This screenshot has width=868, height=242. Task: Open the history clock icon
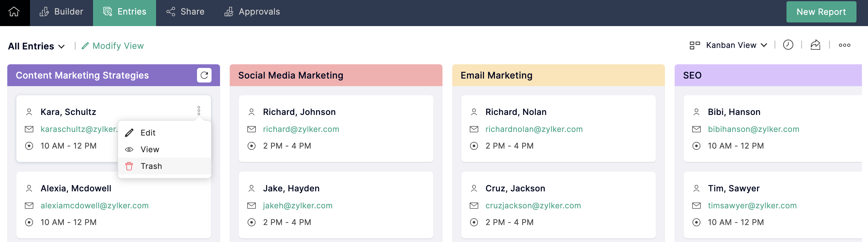coord(788,45)
